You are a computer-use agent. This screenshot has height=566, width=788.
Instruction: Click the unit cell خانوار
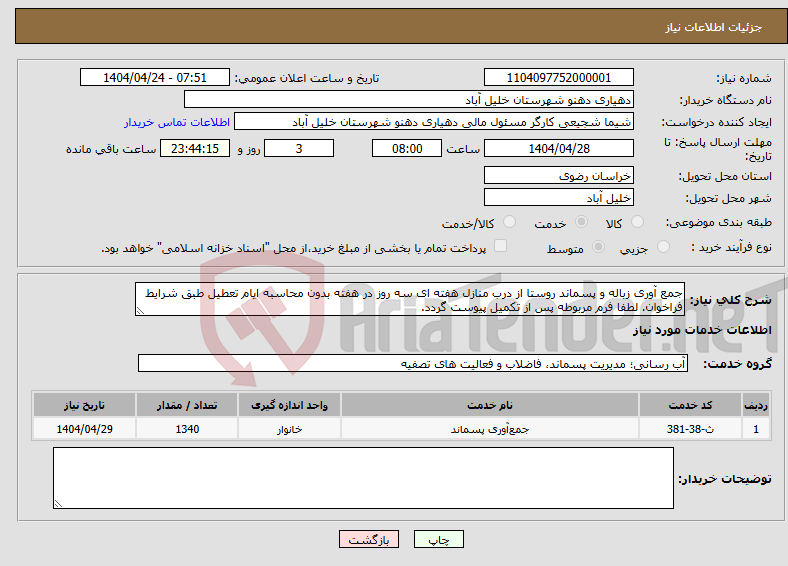(x=289, y=429)
